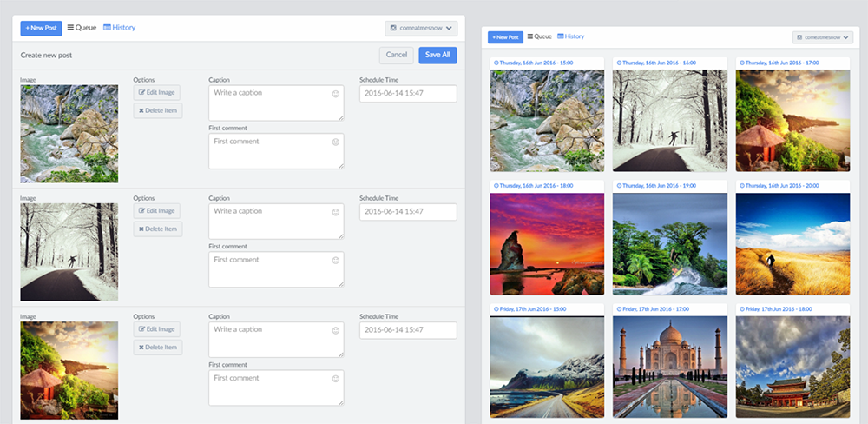Image resolution: width=868 pixels, height=424 pixels.
Task: Open queued post Friday 17th Jun 15:00
Action: pyautogui.click(x=547, y=367)
